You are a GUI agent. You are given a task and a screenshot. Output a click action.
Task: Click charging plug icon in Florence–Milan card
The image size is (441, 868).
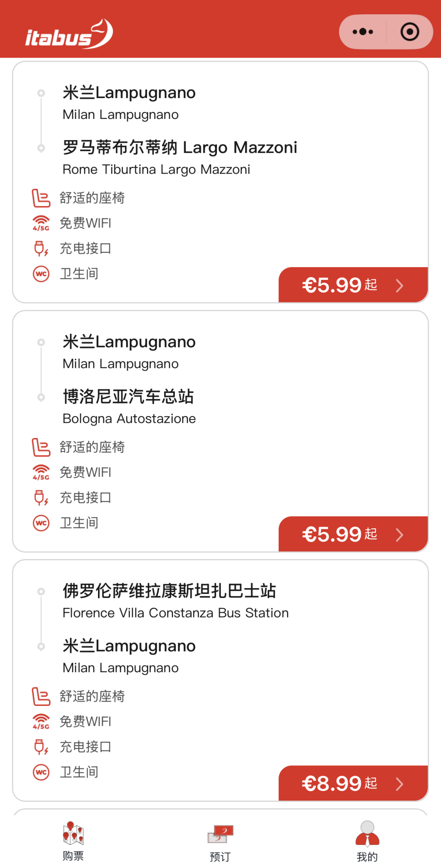click(41, 747)
